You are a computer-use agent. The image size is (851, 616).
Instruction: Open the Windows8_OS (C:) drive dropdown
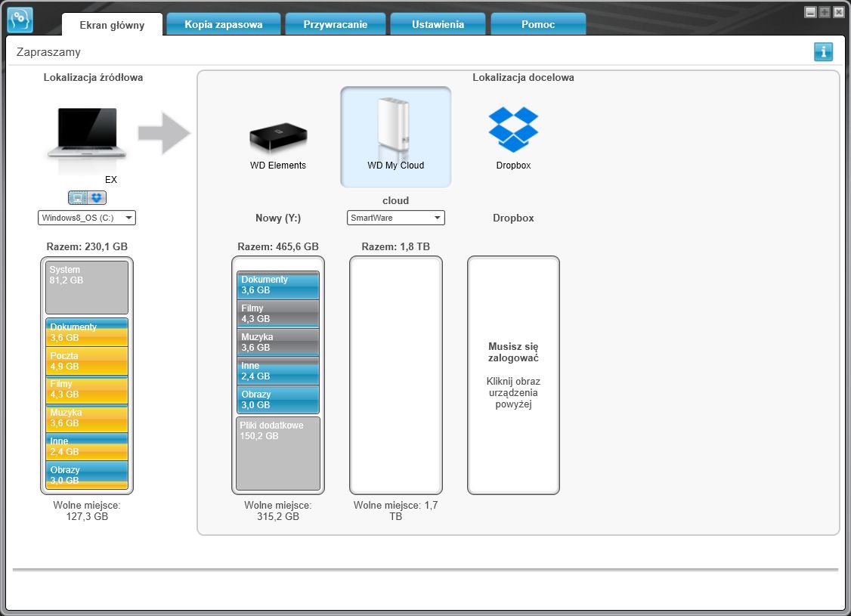click(x=87, y=218)
